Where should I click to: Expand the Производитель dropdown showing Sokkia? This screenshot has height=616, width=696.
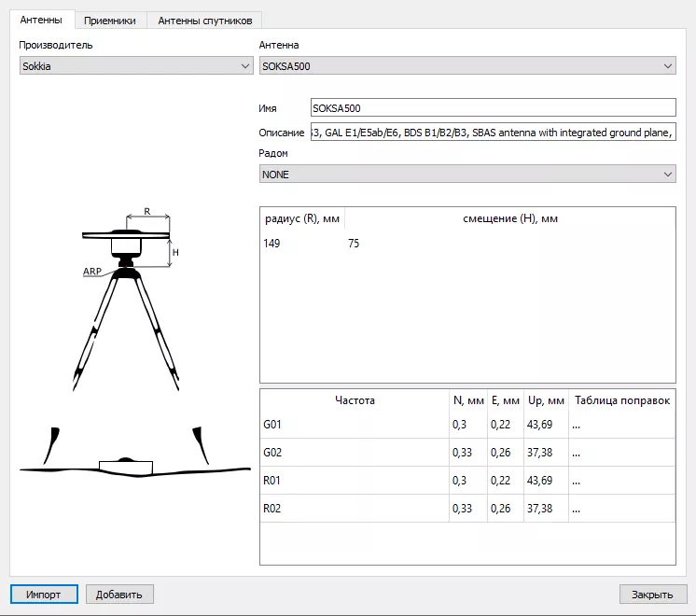click(x=136, y=66)
